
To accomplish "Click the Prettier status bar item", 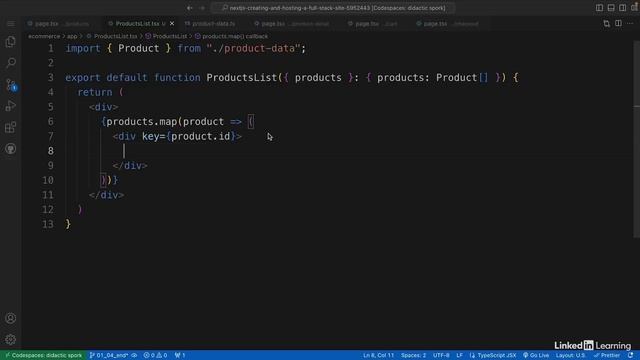I will 607,356.
